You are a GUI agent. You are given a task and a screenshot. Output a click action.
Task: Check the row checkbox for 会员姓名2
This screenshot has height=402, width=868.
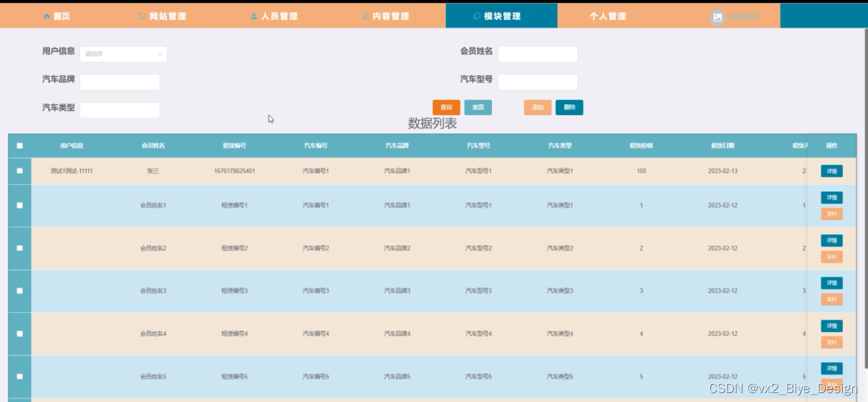[19, 248]
